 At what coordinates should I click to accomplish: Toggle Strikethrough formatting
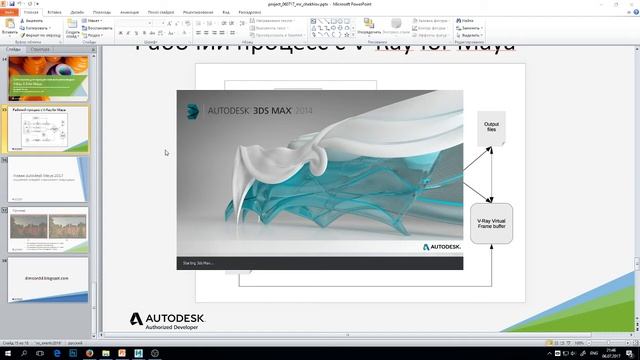pyautogui.click(x=152, y=33)
